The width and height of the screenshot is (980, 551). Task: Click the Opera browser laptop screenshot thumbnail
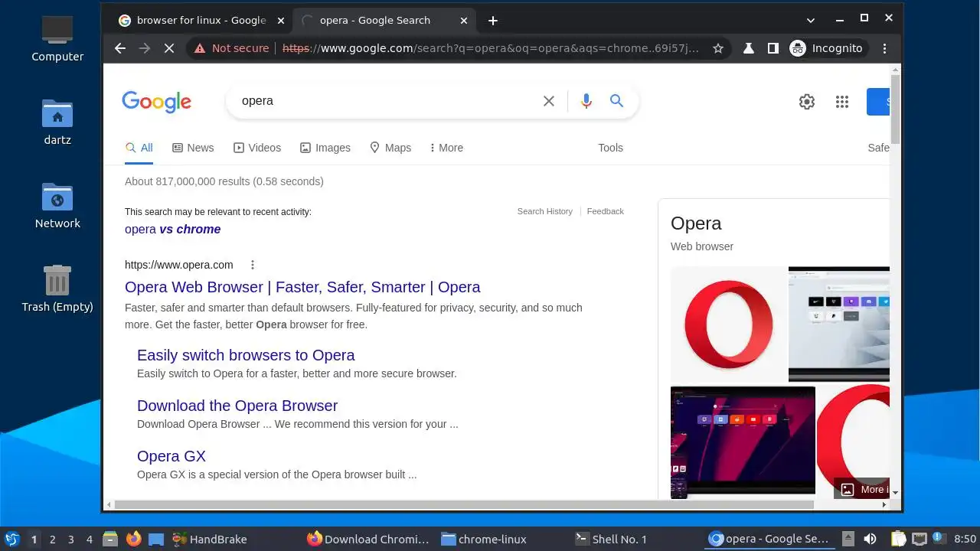coord(839,324)
